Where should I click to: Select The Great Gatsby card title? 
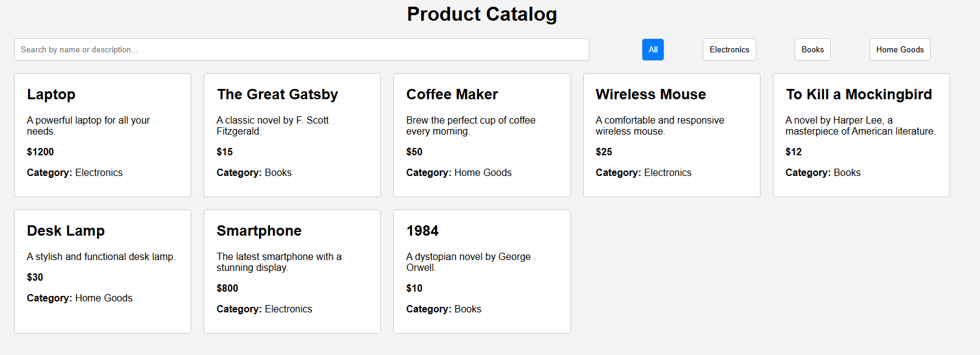tap(277, 94)
